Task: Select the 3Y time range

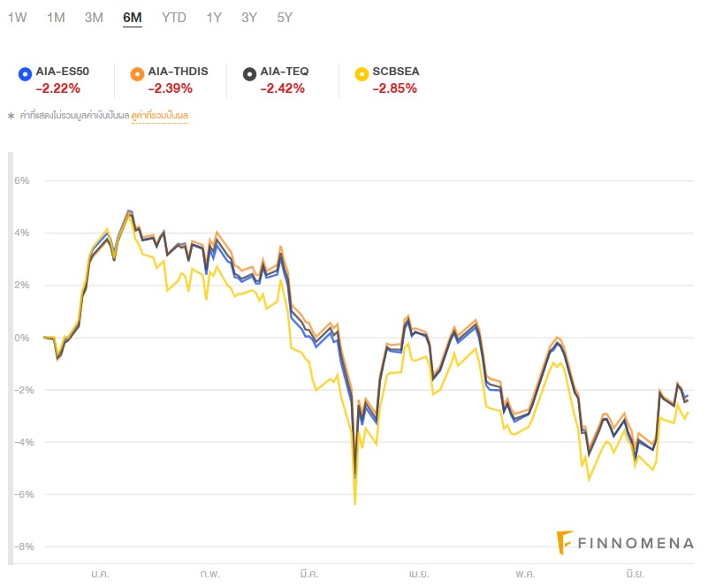Action: point(249,17)
